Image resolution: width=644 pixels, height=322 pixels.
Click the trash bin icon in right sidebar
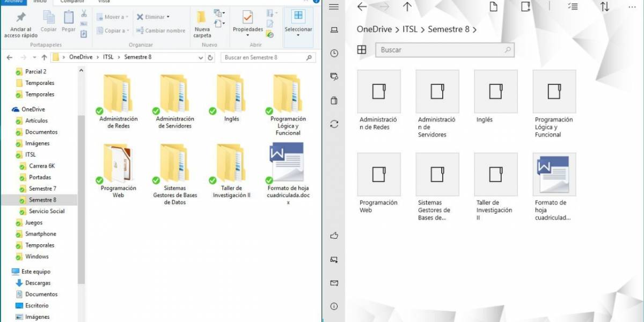[334, 100]
